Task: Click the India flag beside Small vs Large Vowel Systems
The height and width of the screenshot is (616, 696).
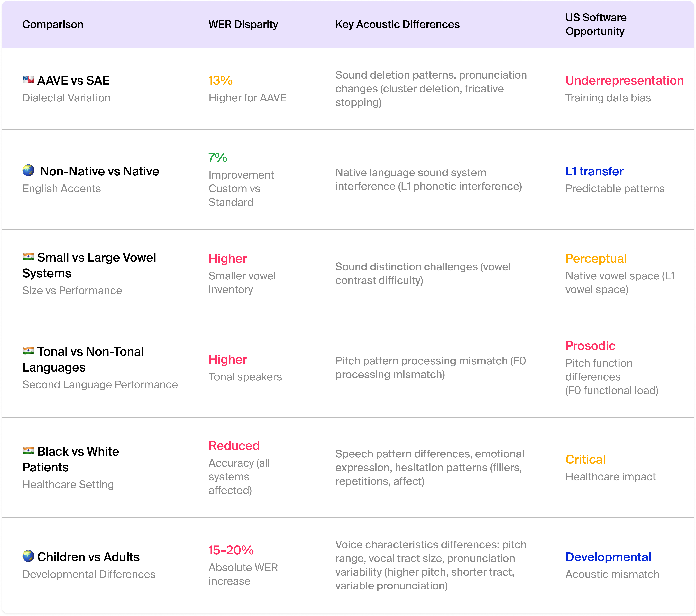Action: tap(28, 257)
